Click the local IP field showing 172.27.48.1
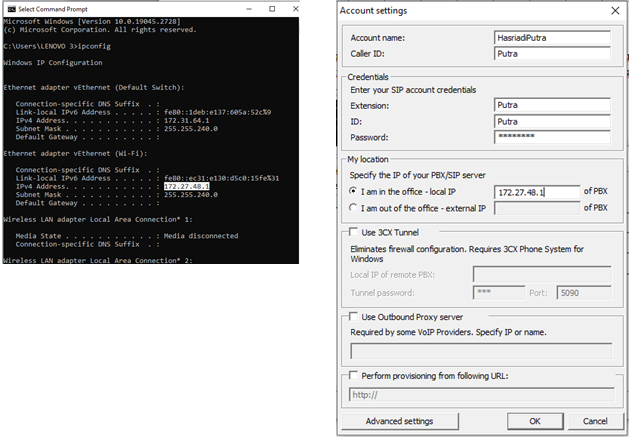Viewport: 632px width, 441px height. (537, 192)
